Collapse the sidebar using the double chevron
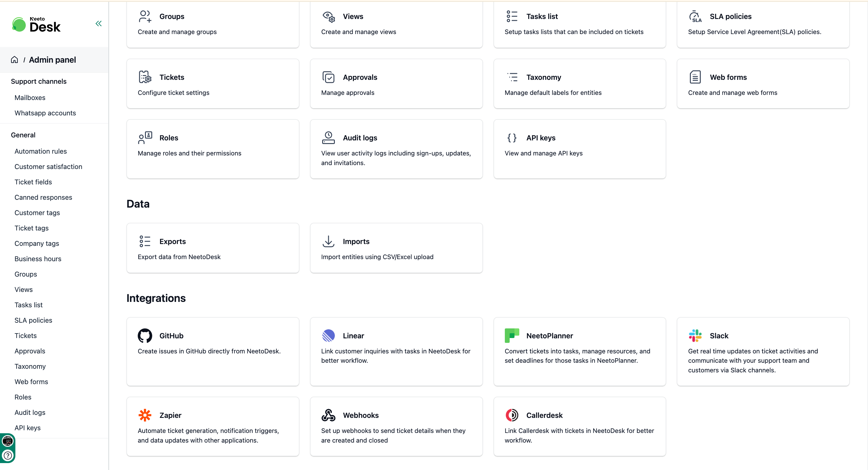The height and width of the screenshot is (470, 868). [98, 23]
